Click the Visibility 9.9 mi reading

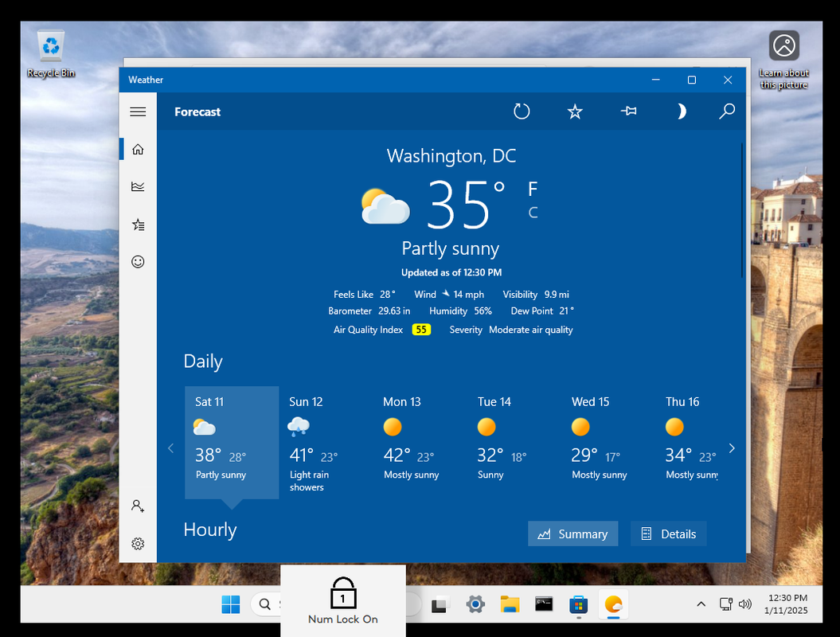coord(536,294)
